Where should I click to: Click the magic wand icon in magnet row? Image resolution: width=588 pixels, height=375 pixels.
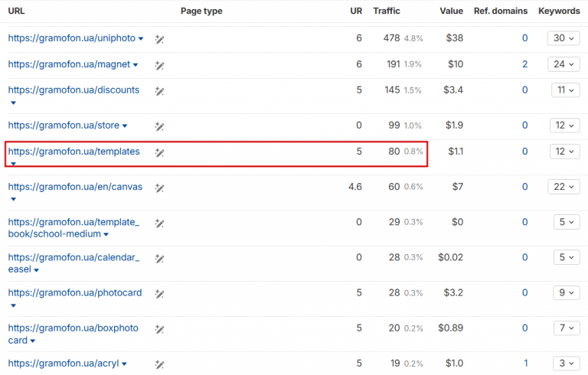(159, 64)
